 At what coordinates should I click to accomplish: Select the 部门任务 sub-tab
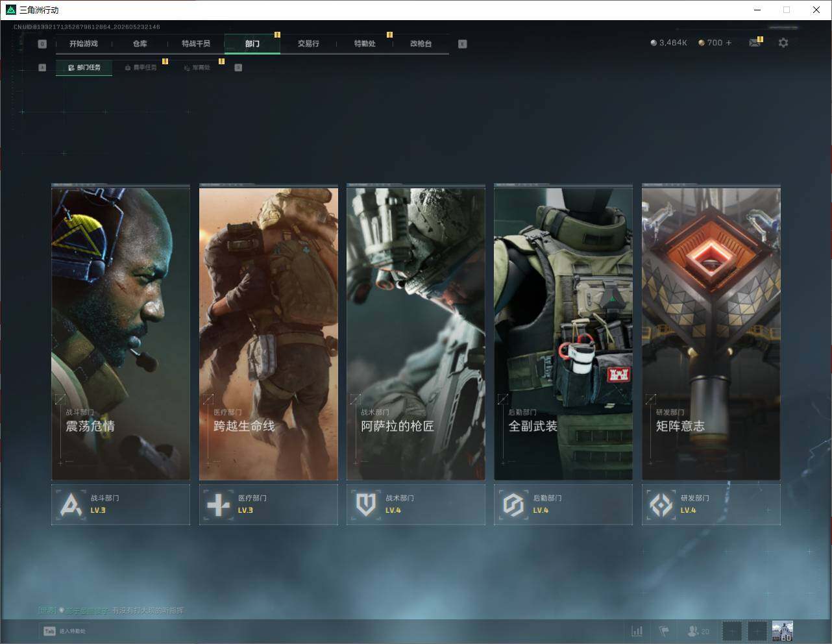[84, 68]
